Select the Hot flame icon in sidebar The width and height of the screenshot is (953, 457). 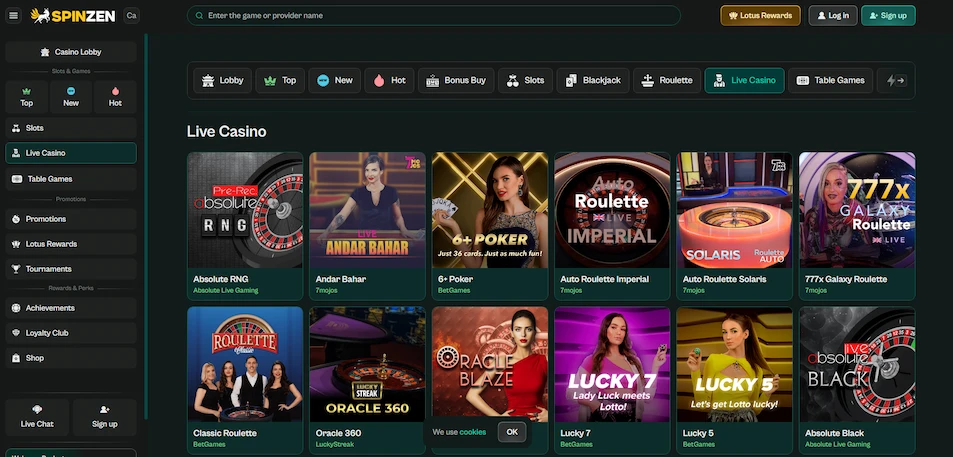[x=115, y=91]
